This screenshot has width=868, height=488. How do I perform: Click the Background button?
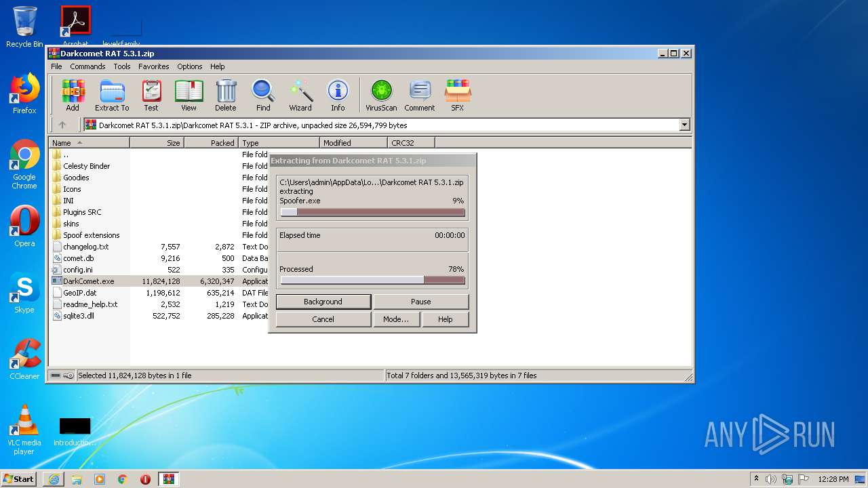tap(323, 302)
